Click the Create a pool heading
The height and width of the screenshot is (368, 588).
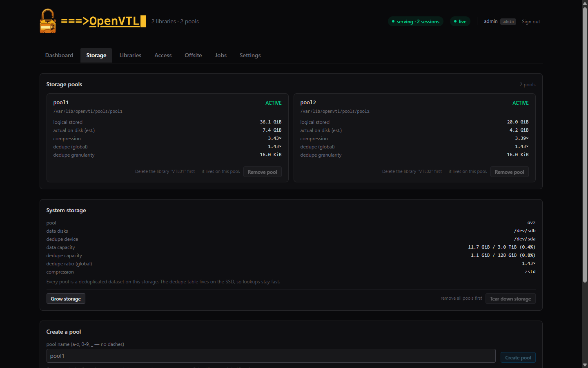click(x=64, y=332)
